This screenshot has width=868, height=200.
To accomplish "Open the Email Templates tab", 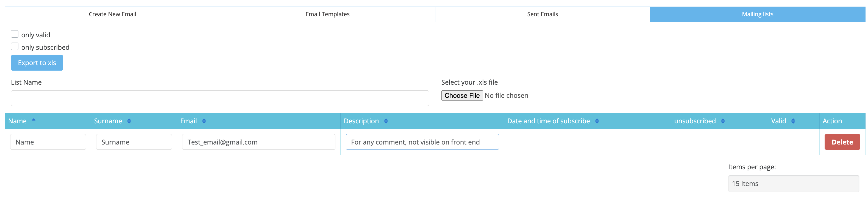I will (327, 14).
